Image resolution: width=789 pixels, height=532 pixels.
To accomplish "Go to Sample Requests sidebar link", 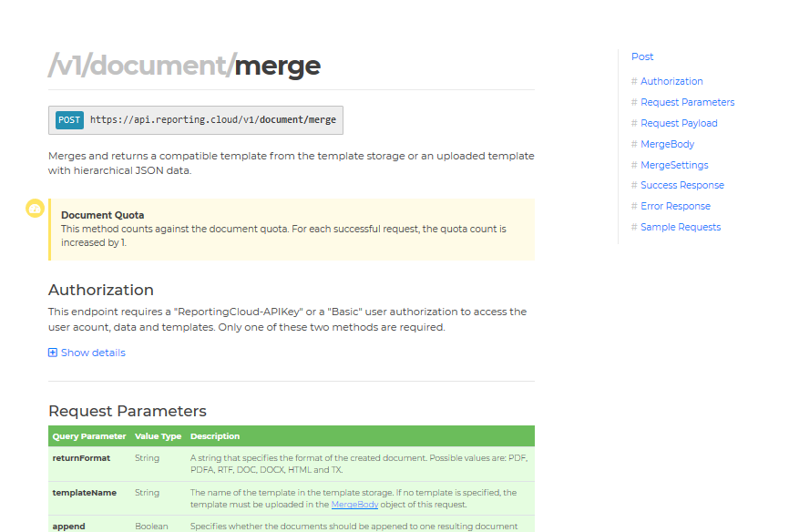I will [x=681, y=227].
